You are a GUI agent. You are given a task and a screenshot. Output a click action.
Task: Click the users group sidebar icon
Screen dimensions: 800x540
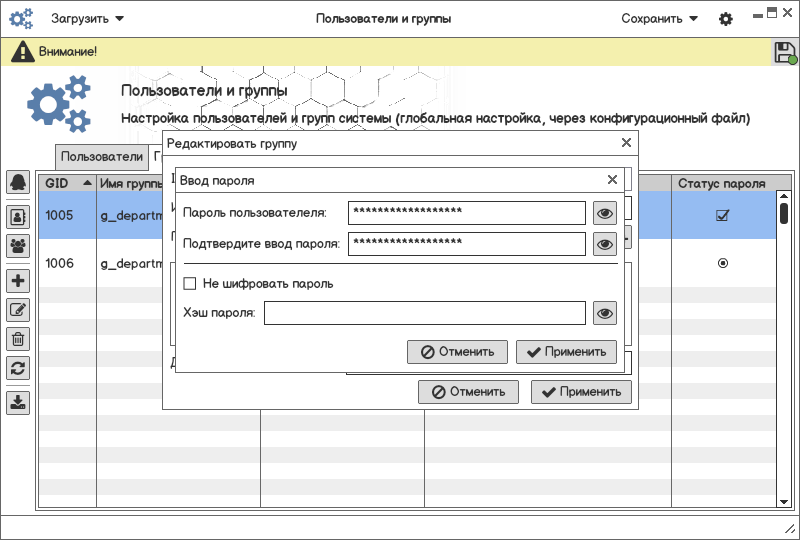(18, 246)
